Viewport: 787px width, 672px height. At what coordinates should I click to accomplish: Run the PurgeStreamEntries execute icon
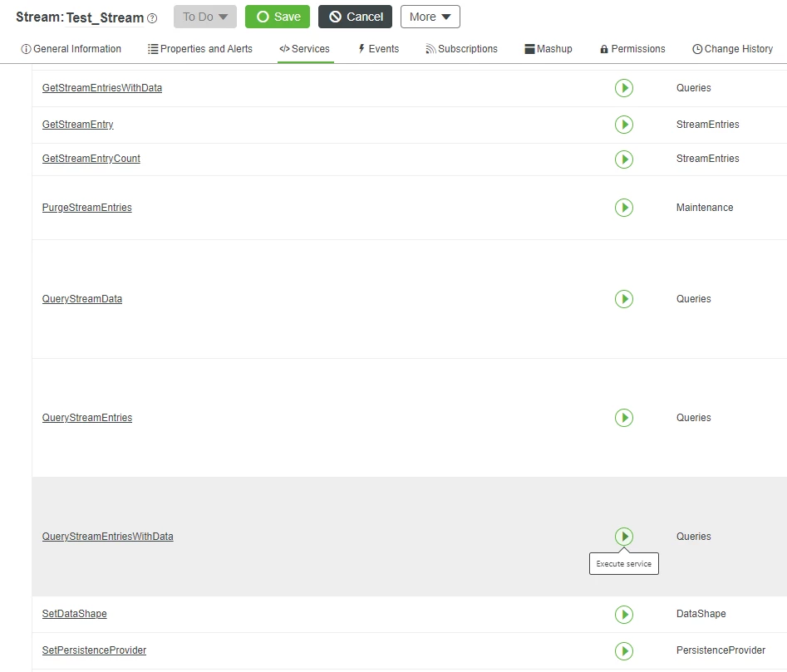point(624,208)
